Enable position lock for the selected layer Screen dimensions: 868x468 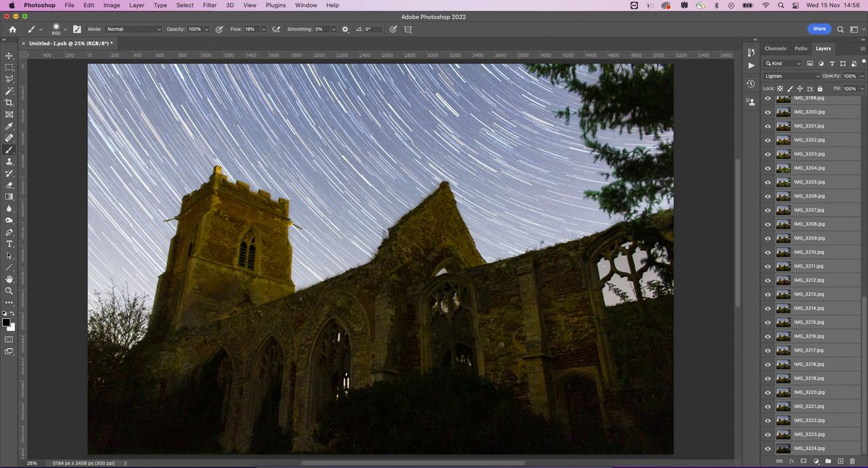(800, 88)
